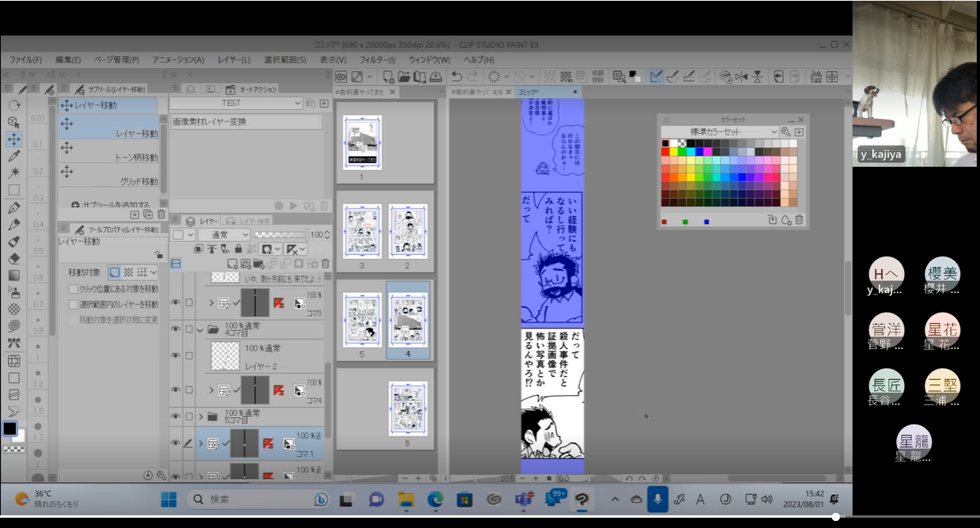Click the delete layer trash icon in Layer panel
The width and height of the screenshot is (980, 528).
point(325,264)
